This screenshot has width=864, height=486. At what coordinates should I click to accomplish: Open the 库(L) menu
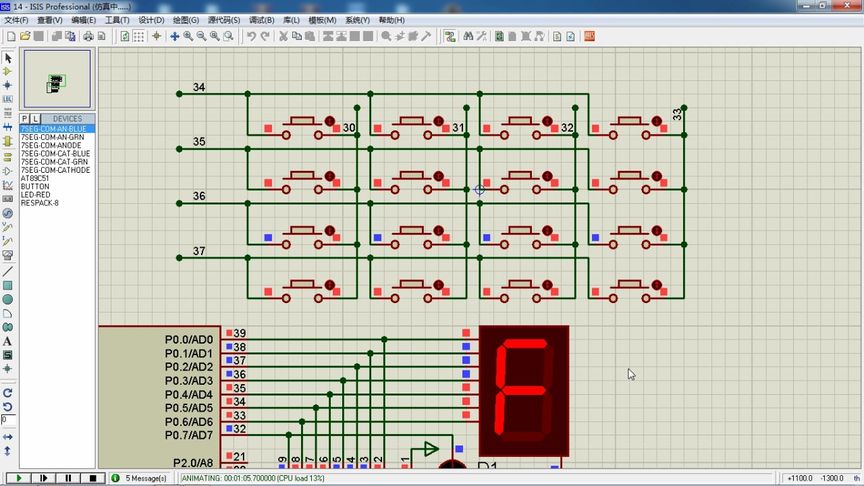(291, 20)
